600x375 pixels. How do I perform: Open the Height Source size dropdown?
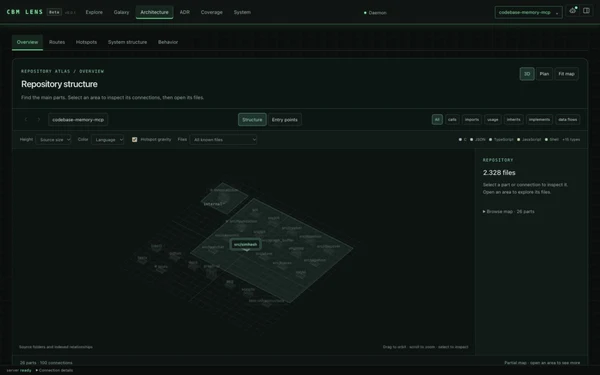[x=54, y=140]
